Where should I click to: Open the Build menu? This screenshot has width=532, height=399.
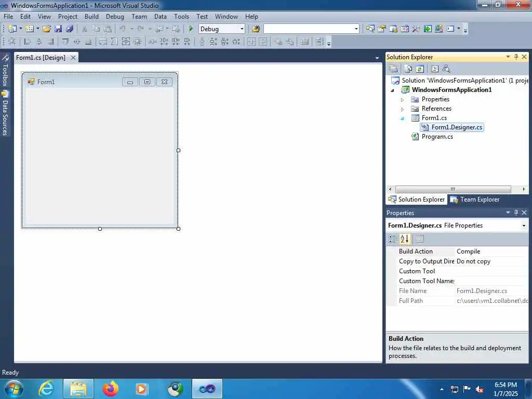[91, 16]
